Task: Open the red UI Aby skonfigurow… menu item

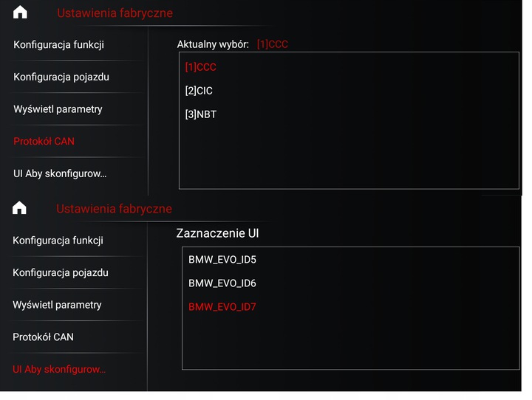Action: [x=59, y=369]
